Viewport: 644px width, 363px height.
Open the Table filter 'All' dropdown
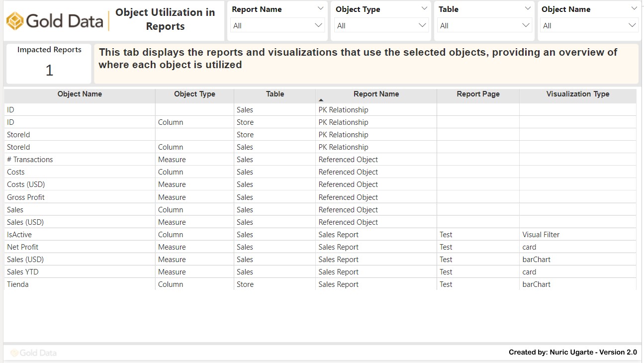pos(484,25)
